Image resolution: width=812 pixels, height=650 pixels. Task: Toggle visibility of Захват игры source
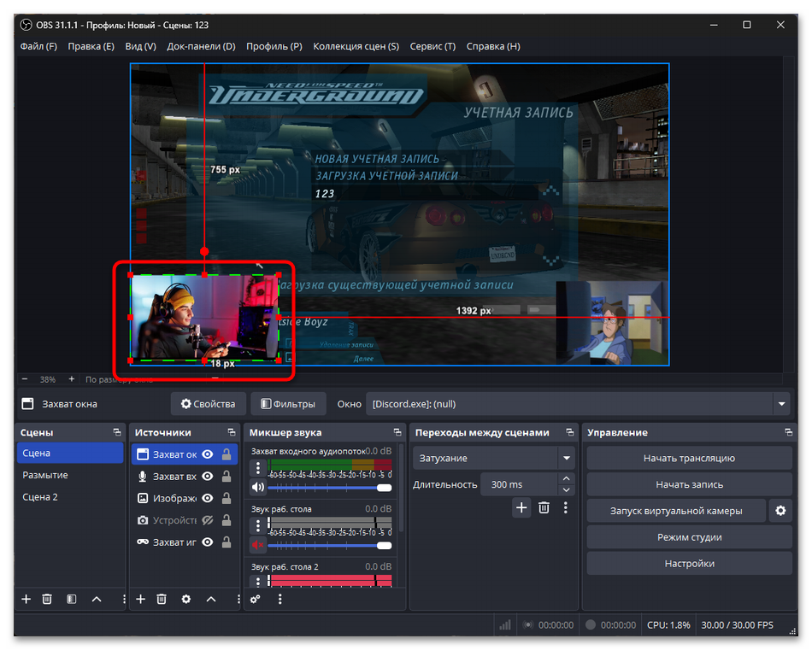[x=208, y=542]
